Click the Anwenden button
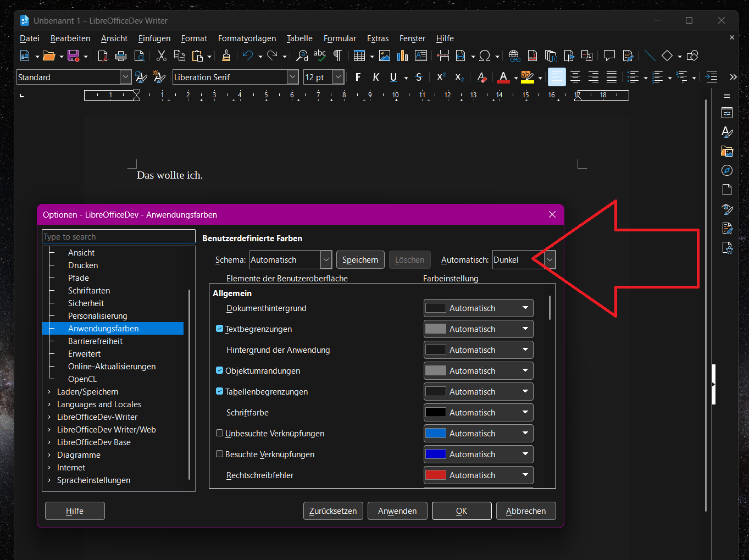This screenshot has height=560, width=749. (x=397, y=511)
